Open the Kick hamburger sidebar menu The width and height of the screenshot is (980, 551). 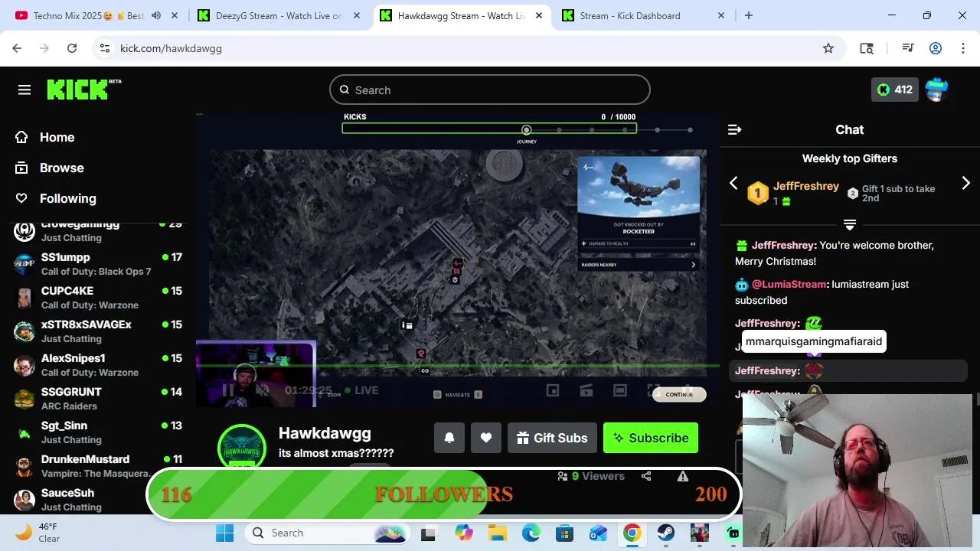pos(24,90)
